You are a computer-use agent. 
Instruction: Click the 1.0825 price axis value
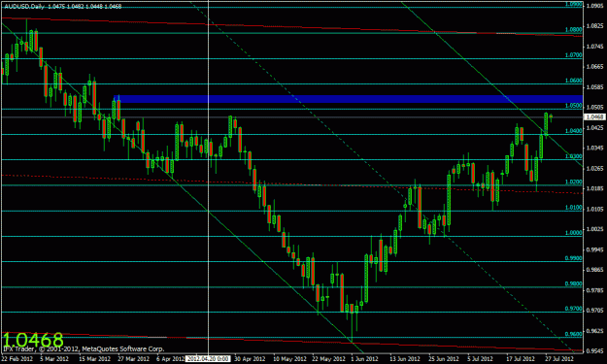594,26
